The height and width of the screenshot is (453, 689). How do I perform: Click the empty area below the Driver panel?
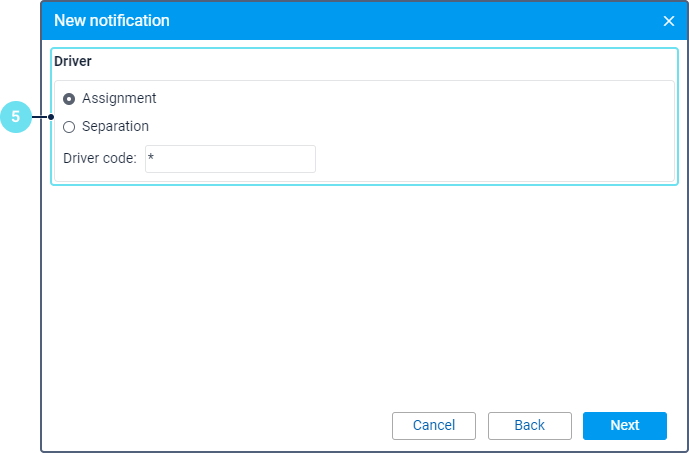tap(360, 290)
